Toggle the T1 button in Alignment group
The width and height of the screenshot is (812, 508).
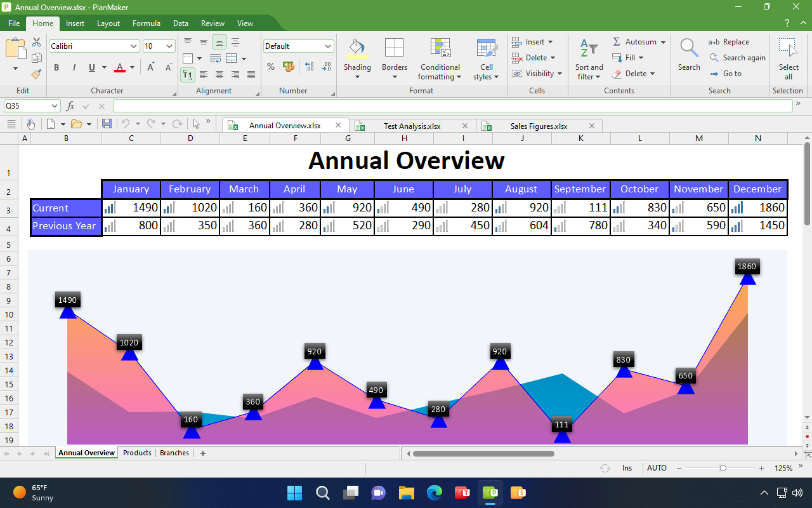pos(188,75)
